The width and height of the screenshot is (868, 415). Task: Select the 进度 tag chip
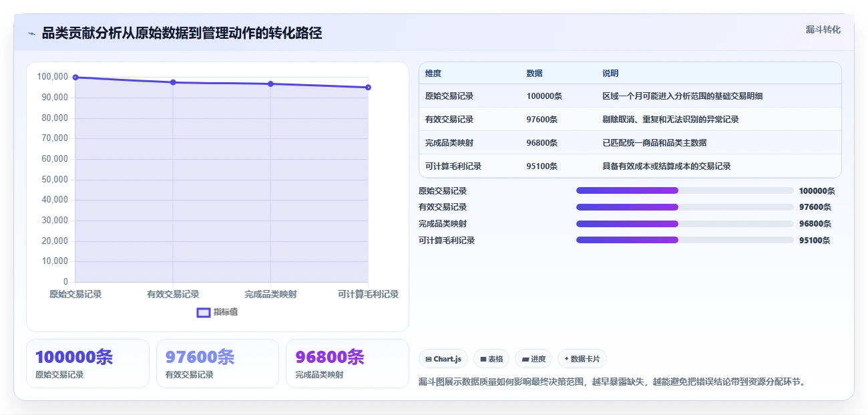click(x=533, y=359)
